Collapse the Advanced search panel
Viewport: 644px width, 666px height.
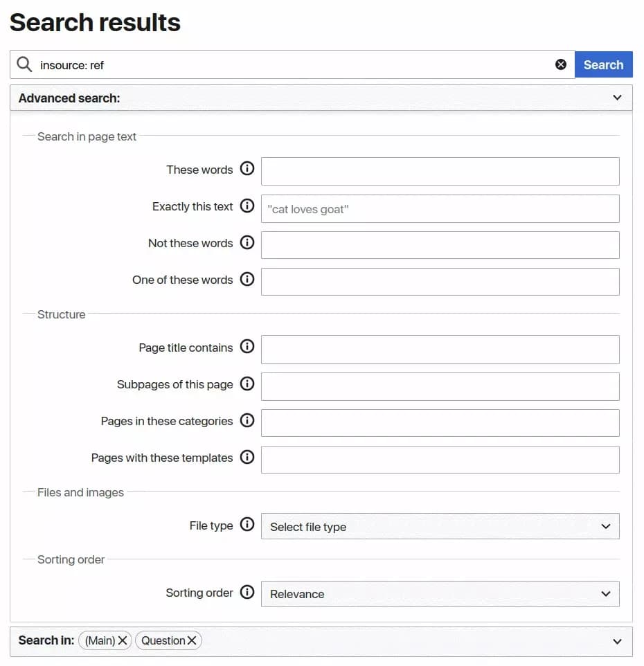coord(617,98)
